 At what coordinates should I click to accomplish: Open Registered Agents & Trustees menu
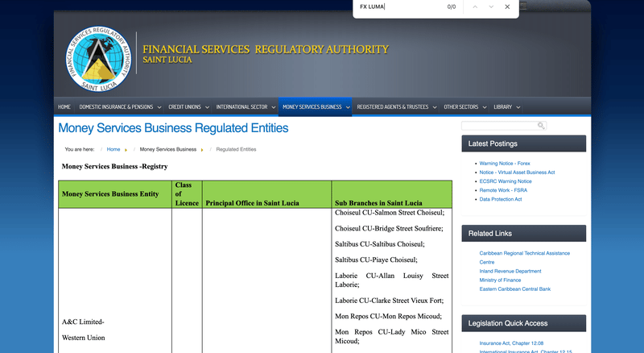pyautogui.click(x=392, y=107)
